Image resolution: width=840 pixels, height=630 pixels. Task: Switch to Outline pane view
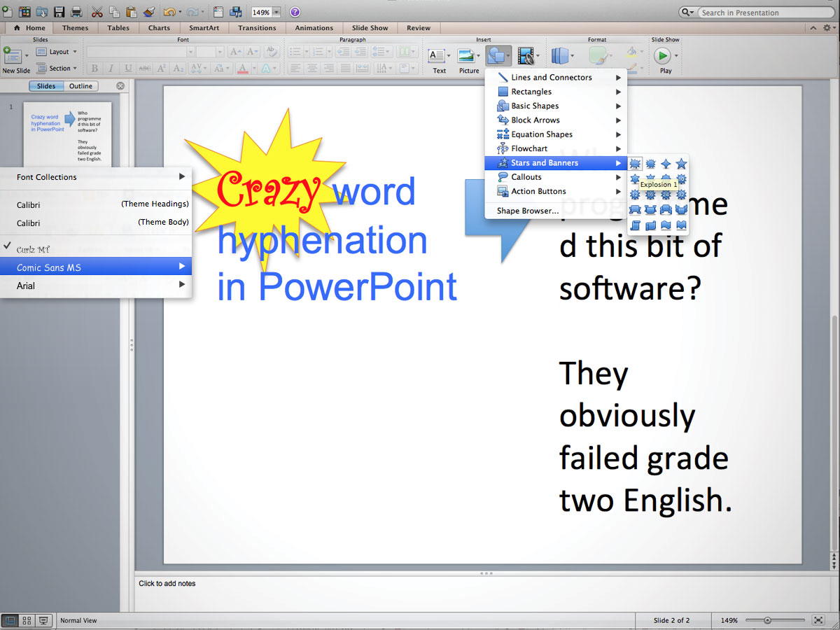(80, 86)
